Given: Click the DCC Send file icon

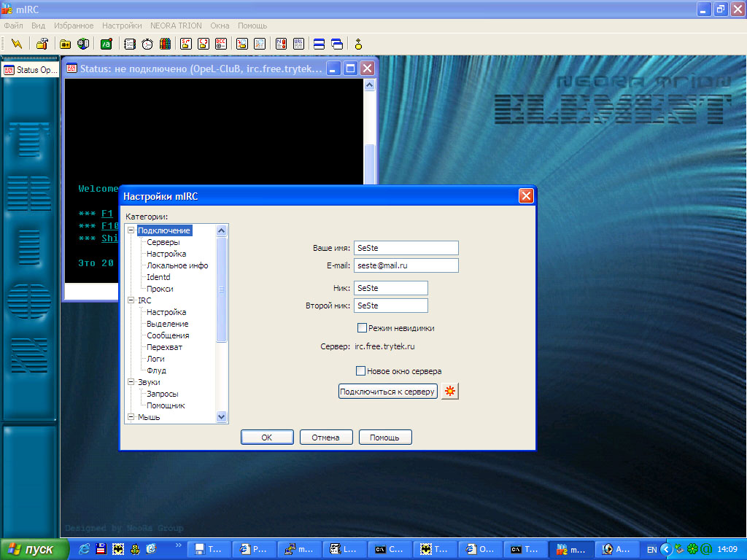Looking at the screenshot, I should click(x=186, y=44).
